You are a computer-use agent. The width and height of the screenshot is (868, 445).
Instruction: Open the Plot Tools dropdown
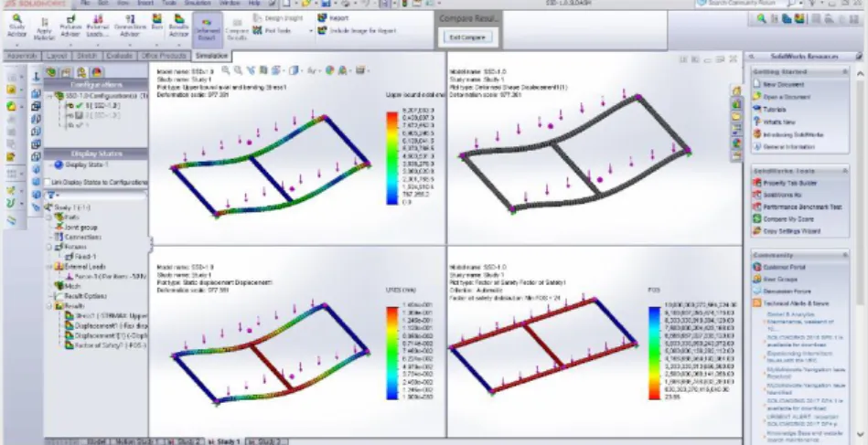point(311,31)
